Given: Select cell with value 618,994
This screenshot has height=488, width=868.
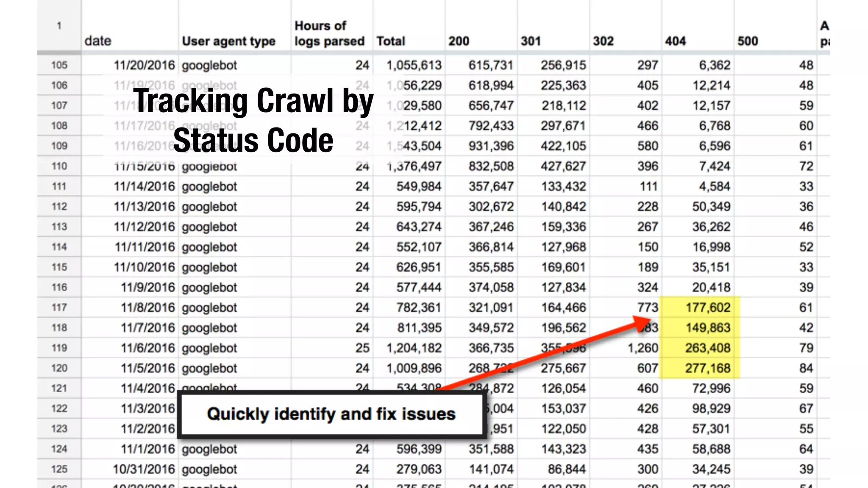Looking at the screenshot, I should tap(481, 86).
